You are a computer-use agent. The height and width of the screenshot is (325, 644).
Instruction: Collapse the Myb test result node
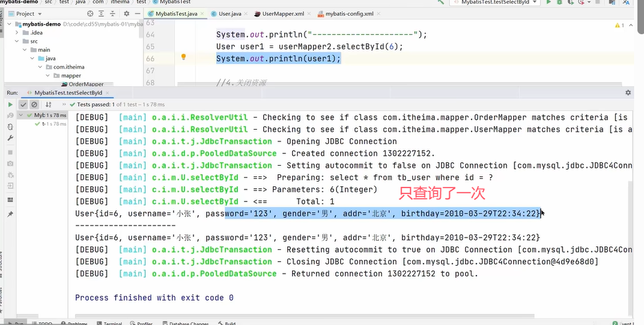coord(21,115)
